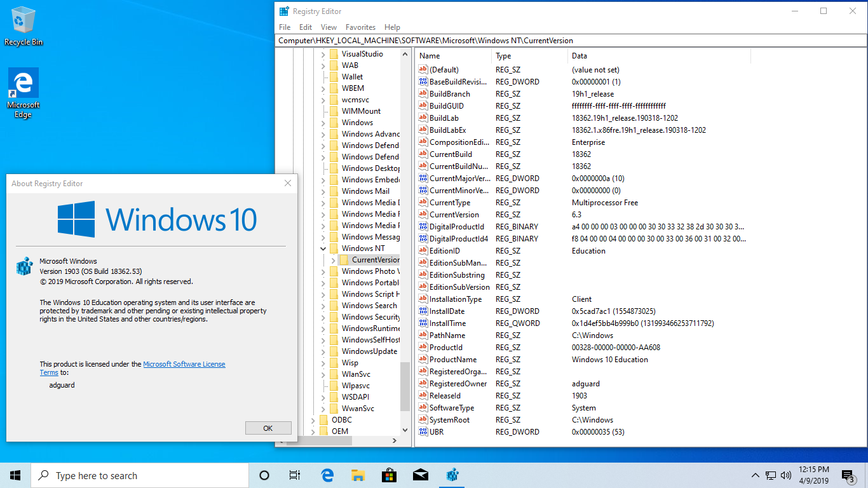Screen dimensions: 868x488
Task: Open the Edit menu
Action: click(306, 27)
